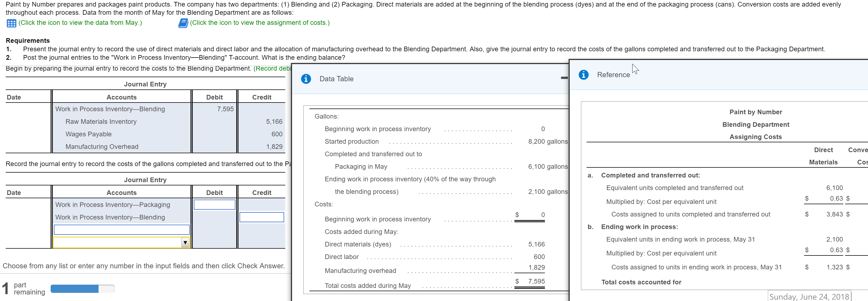
Task: Click the info icon on the Reference panel
Action: tap(583, 75)
